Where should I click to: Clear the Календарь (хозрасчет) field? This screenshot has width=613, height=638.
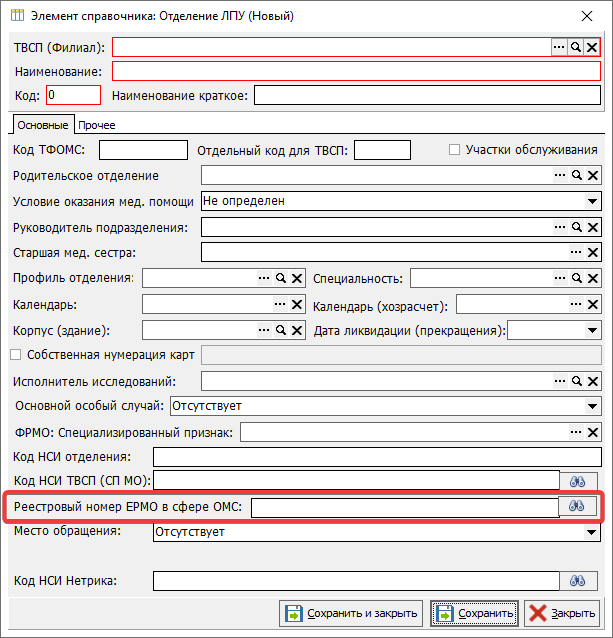click(593, 304)
